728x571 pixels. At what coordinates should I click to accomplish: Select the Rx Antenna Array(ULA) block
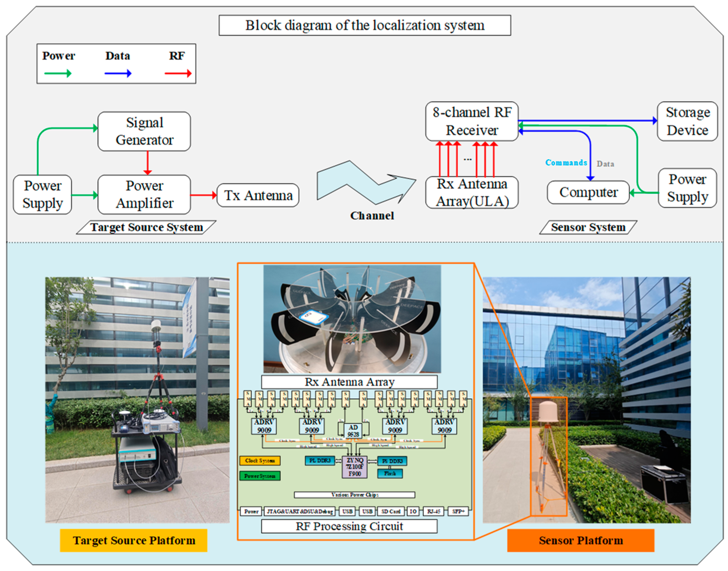point(472,192)
